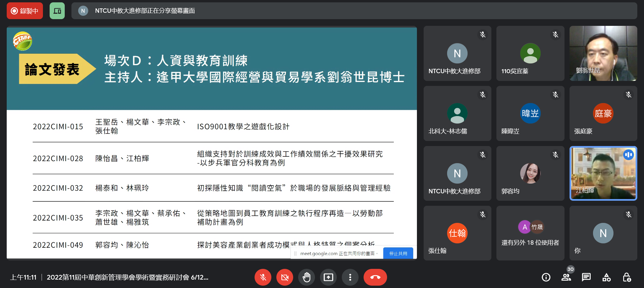The width and height of the screenshot is (644, 288).
Task: Click the red 錄製中 recording indicator
Action: coord(25,11)
